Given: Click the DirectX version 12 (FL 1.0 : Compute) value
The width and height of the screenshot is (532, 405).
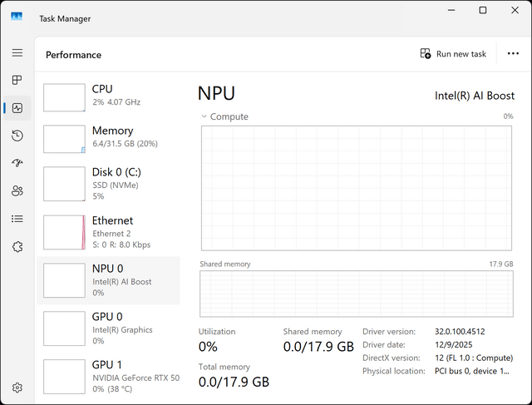Looking at the screenshot, I should [x=474, y=358].
